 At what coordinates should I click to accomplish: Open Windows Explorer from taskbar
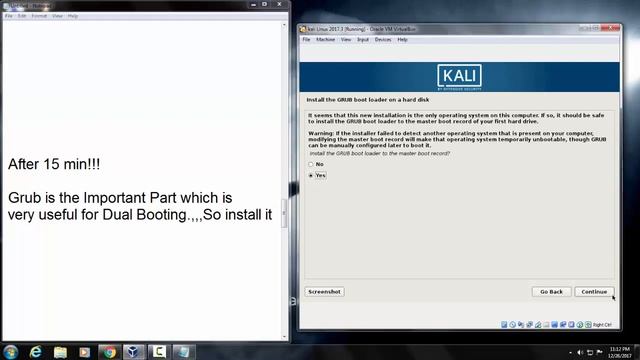tap(60, 352)
